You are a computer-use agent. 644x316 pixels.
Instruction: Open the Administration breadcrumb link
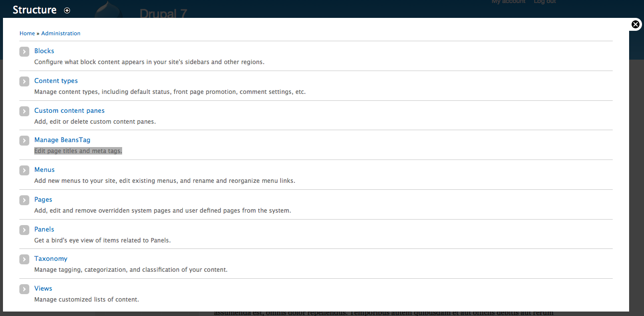(61, 33)
